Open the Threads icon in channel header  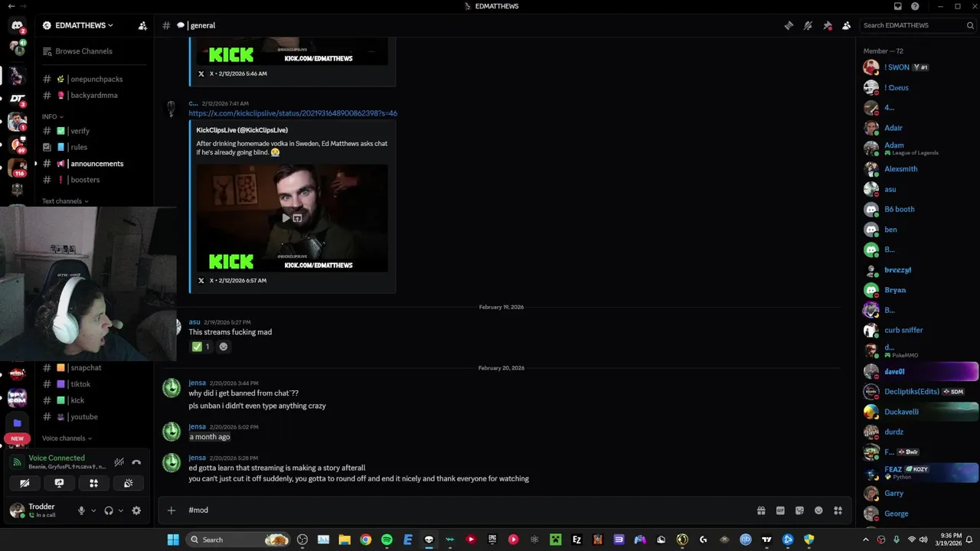[x=789, y=25]
